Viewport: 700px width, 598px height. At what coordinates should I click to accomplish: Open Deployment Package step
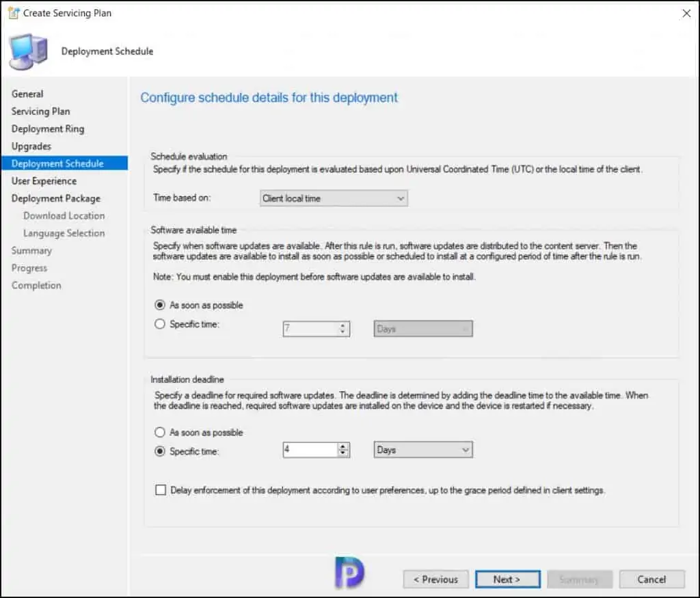click(x=56, y=198)
